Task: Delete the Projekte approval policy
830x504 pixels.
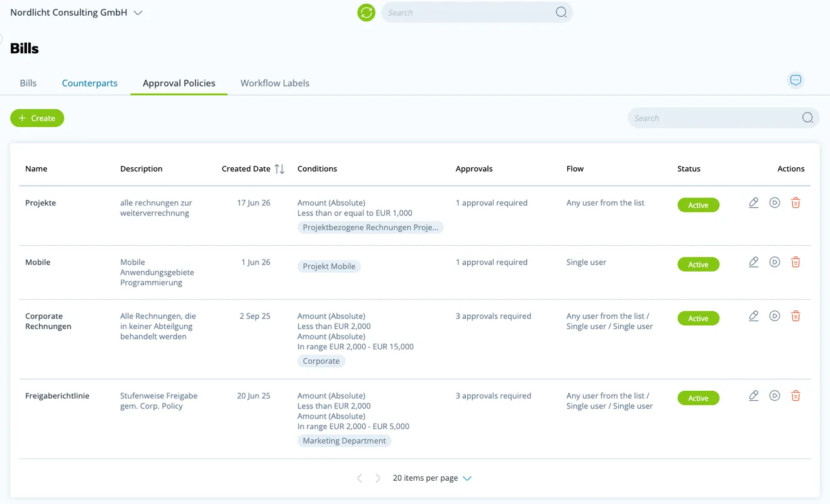Action: [x=795, y=202]
